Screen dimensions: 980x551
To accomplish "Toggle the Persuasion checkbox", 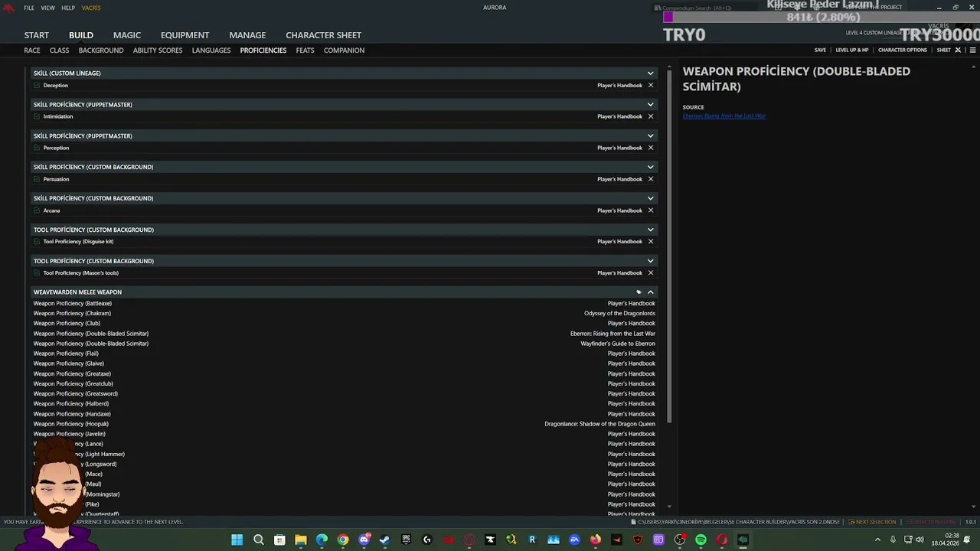I will tap(37, 179).
